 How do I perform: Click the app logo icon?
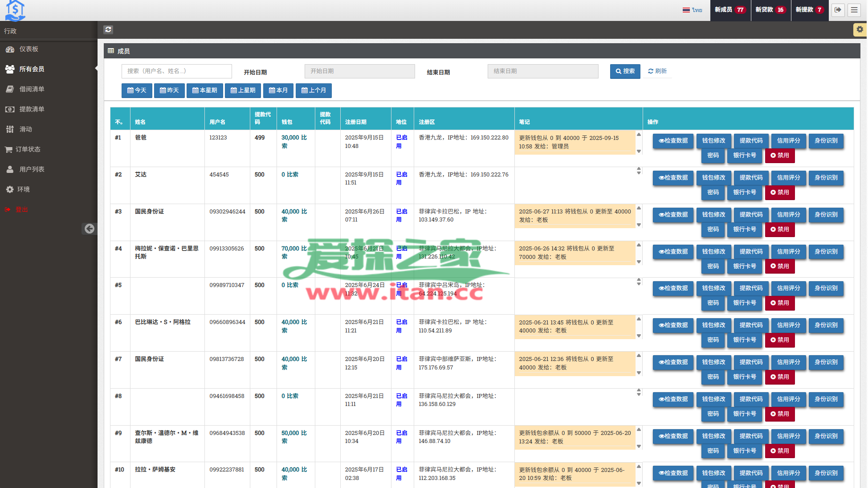pyautogui.click(x=15, y=10)
